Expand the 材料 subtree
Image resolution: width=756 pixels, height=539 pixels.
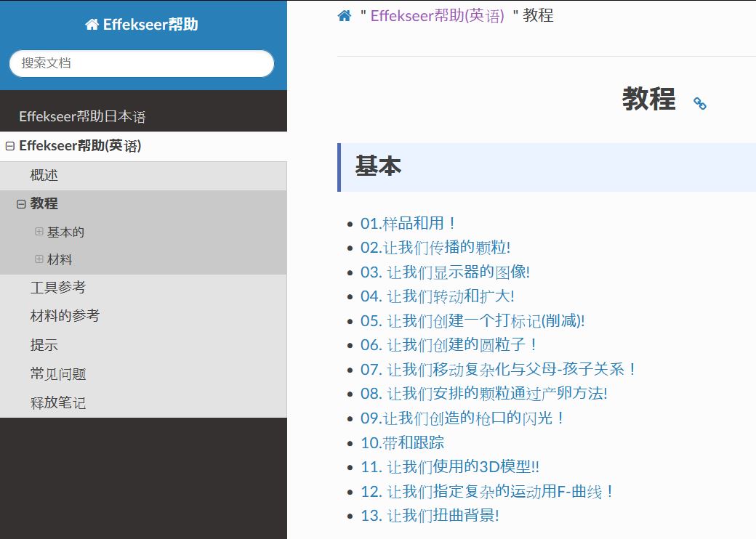click(x=39, y=259)
